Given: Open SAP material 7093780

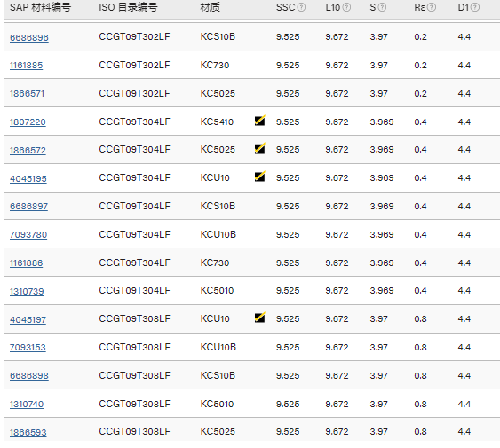Looking at the screenshot, I should [x=28, y=235].
